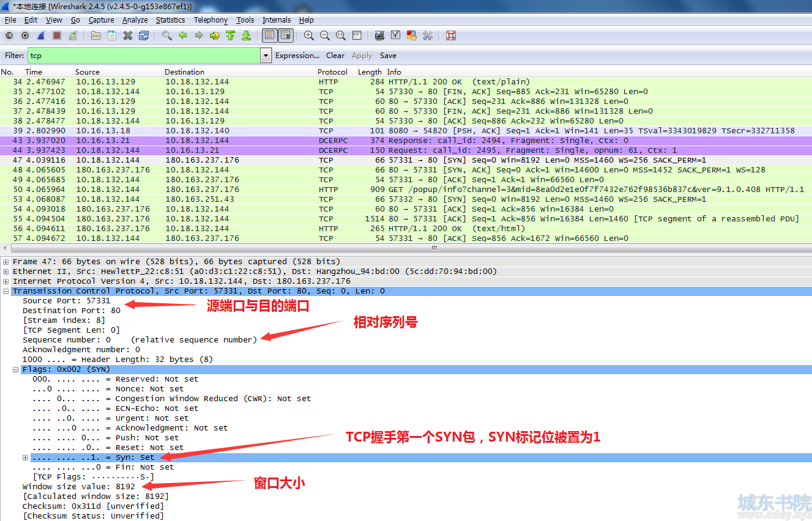Sort by the Length column header
The image size is (812, 521).
coord(370,72)
